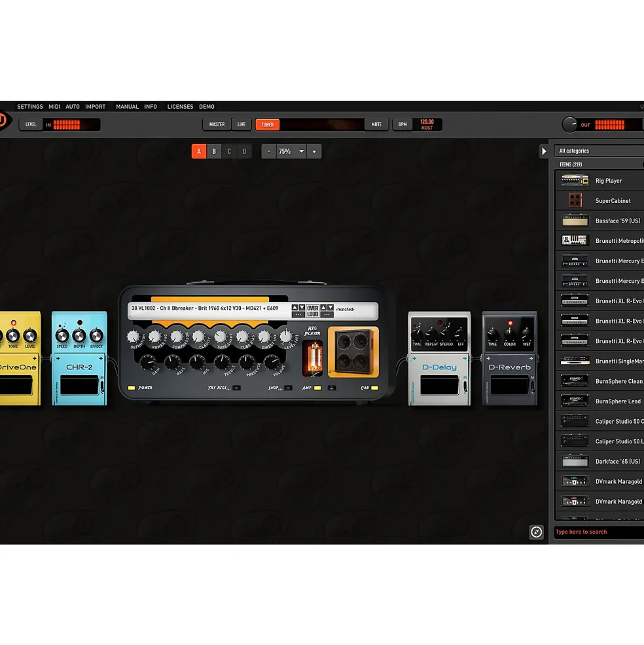Stomp the D-Delay pedal footswitch

[x=439, y=386]
